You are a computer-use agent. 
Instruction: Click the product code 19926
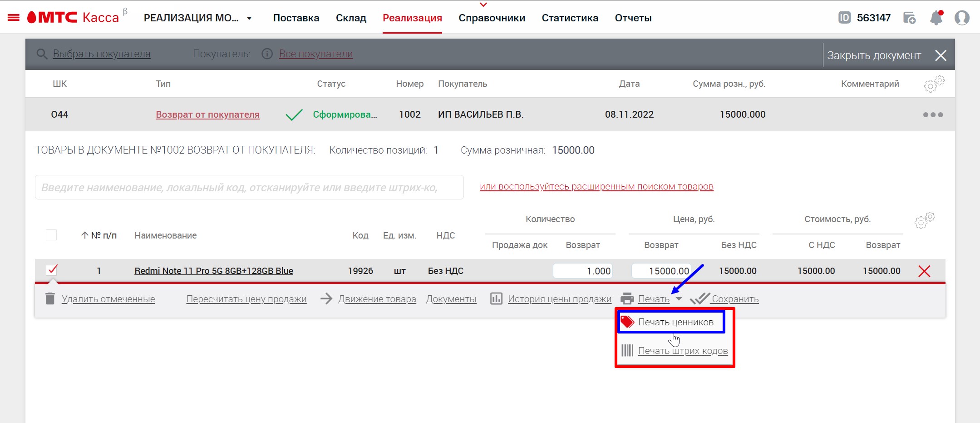tap(360, 271)
